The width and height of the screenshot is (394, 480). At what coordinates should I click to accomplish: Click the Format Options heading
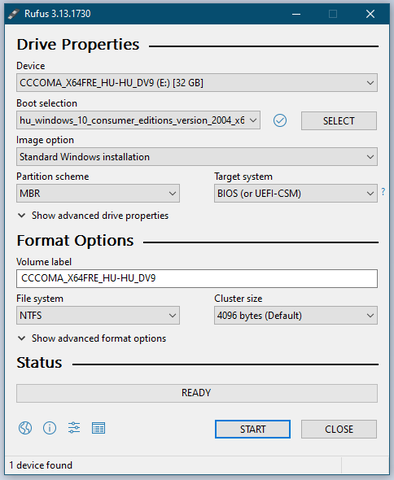coord(75,241)
